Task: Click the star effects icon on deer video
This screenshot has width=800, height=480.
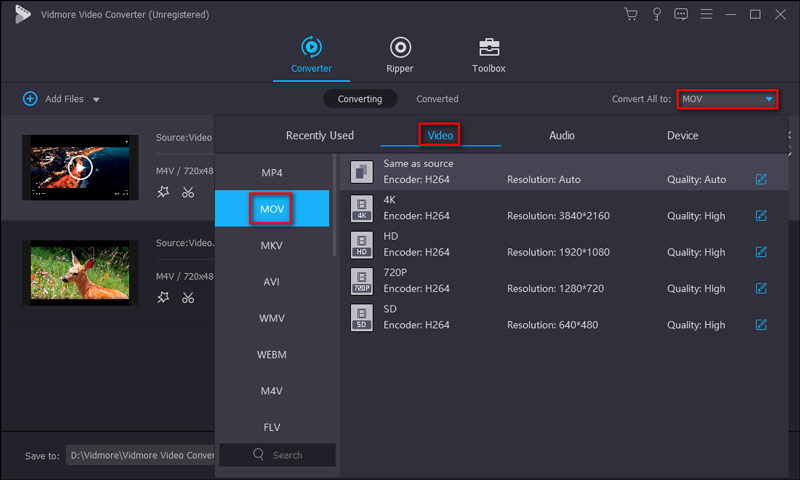Action: [x=163, y=297]
